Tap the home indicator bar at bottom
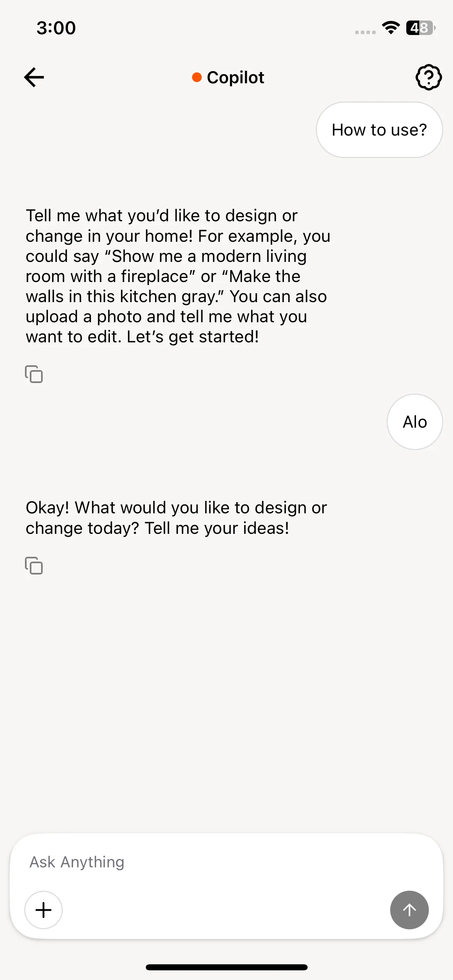This screenshot has width=453, height=980. 227,967
